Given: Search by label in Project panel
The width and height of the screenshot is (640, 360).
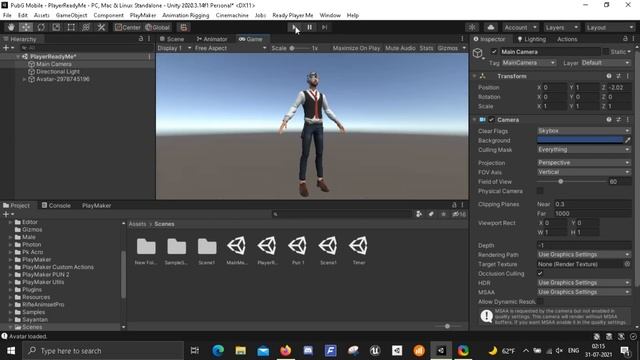Looking at the screenshot, I should (x=431, y=214).
